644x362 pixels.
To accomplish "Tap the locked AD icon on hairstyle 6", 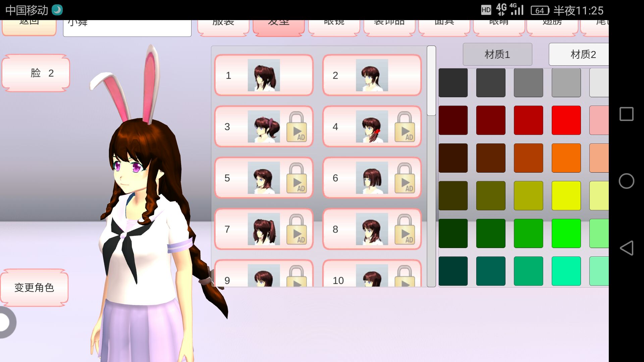I will pyautogui.click(x=405, y=178).
